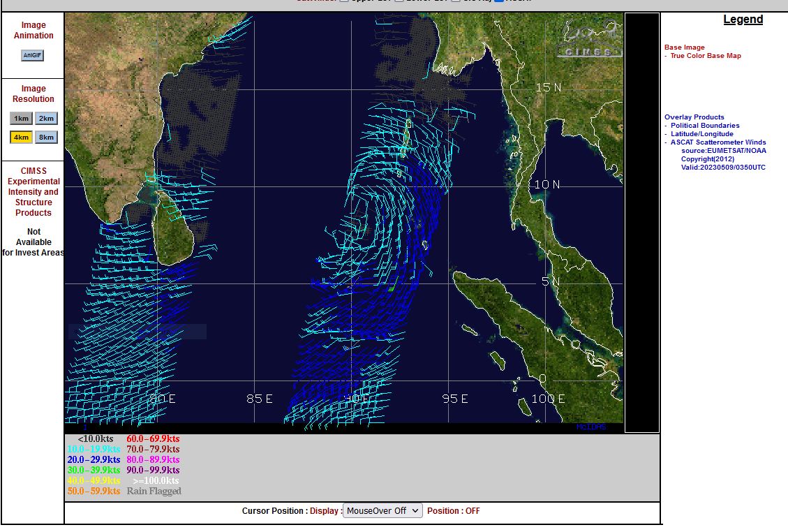Click the checked blue checkbox at top
This screenshot has height=532, width=788.
tap(499, 1)
